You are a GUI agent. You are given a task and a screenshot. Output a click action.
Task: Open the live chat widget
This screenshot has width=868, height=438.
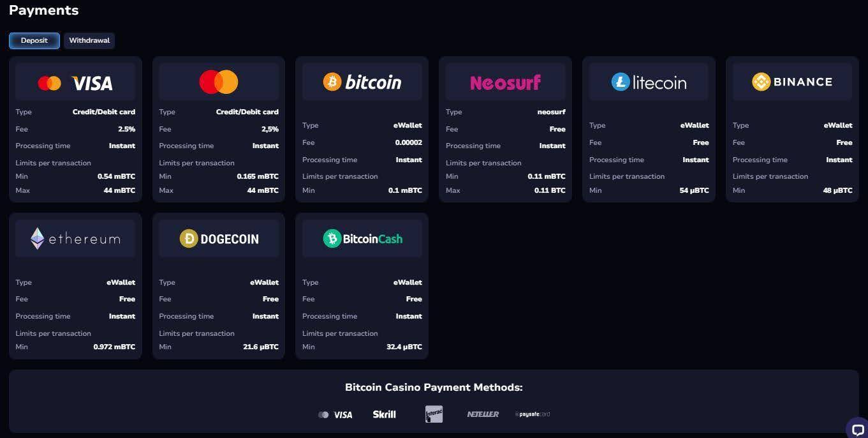[857, 428]
